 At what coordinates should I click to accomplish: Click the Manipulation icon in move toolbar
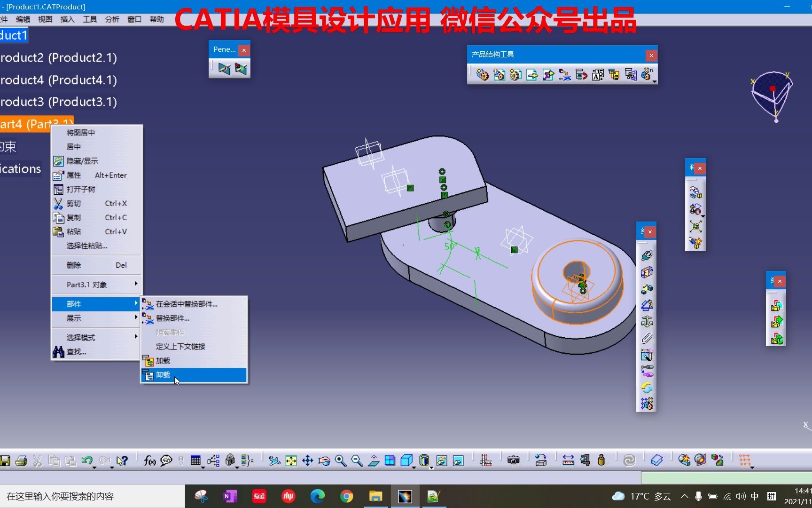pyautogui.click(x=695, y=192)
